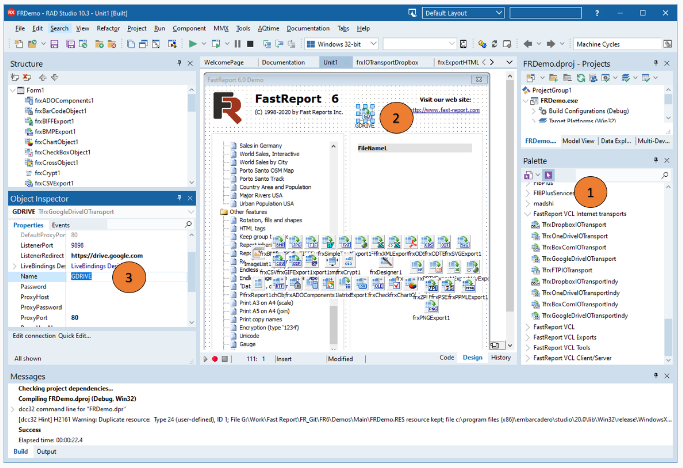683x468 pixels.
Task: Click the purple Save icon in main toolbar
Action: [54, 44]
